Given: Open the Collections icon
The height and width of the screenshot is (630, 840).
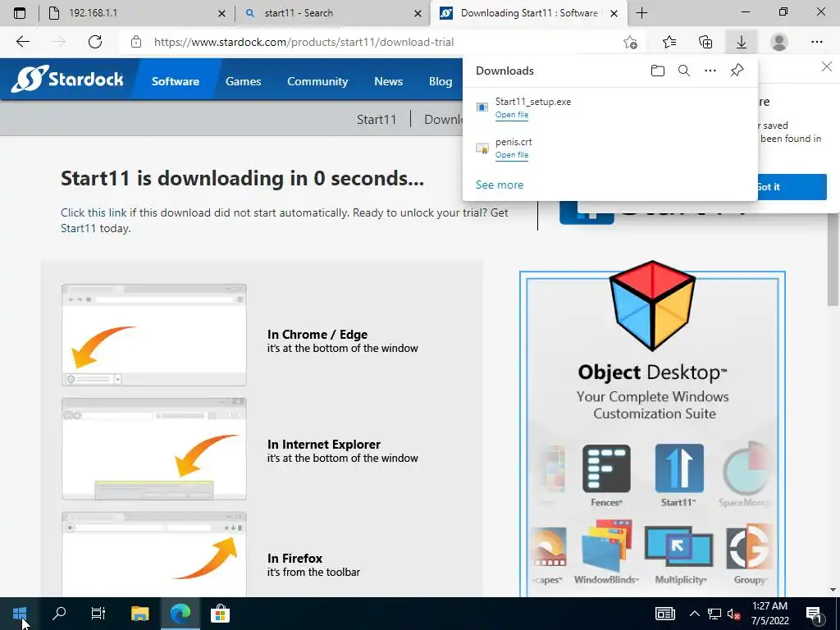Looking at the screenshot, I should tap(705, 42).
